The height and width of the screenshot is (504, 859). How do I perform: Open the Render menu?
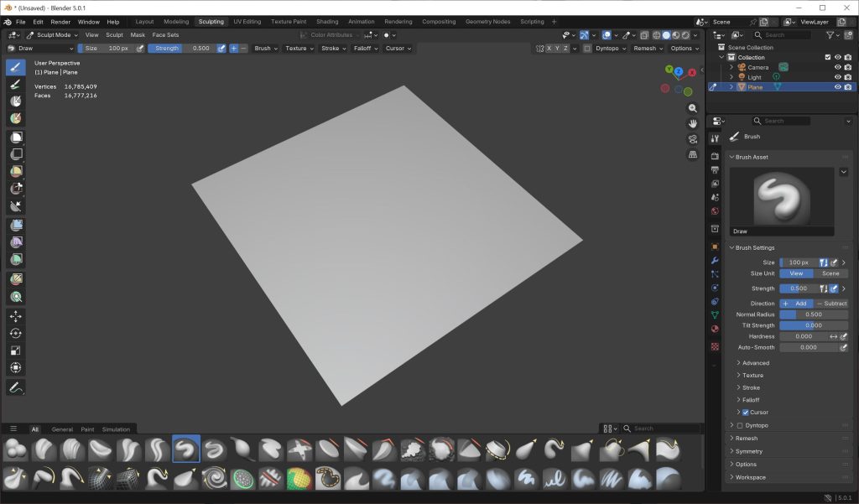coord(60,21)
